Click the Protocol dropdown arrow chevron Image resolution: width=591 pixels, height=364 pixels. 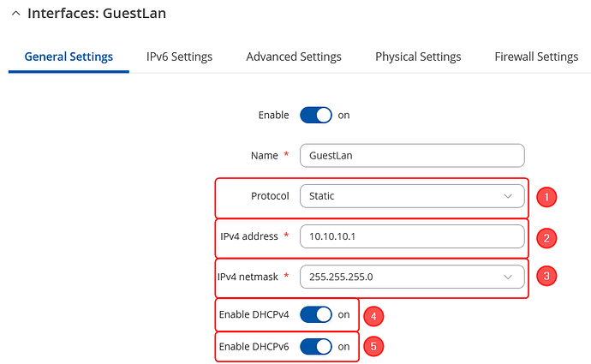[508, 196]
